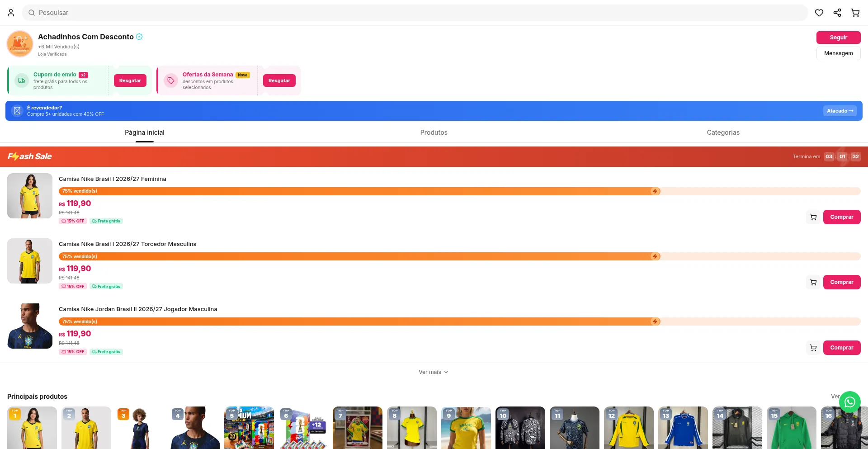
Task: Switch to the Produtos tab
Action: (434, 132)
